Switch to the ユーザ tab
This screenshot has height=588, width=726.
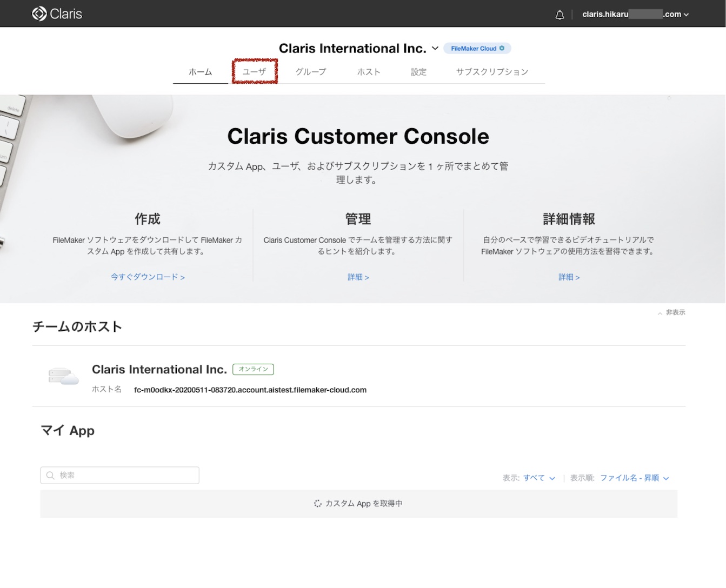tap(254, 71)
